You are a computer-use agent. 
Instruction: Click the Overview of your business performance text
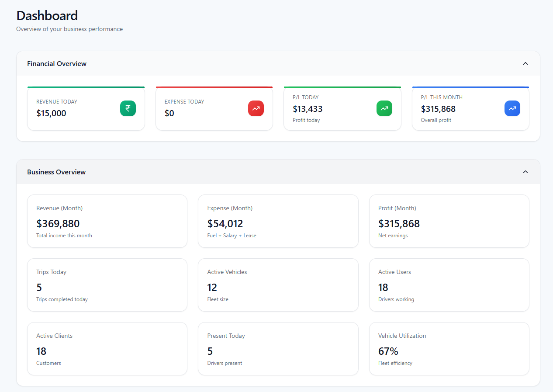[69, 29]
